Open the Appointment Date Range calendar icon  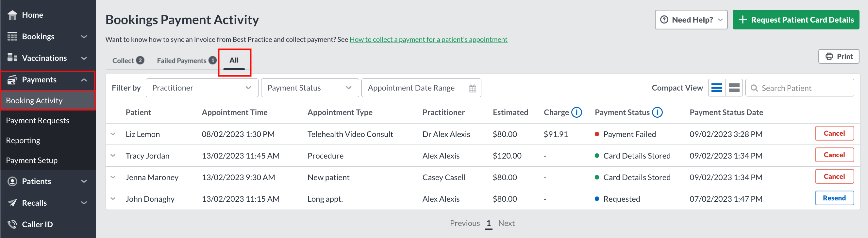coord(473,88)
